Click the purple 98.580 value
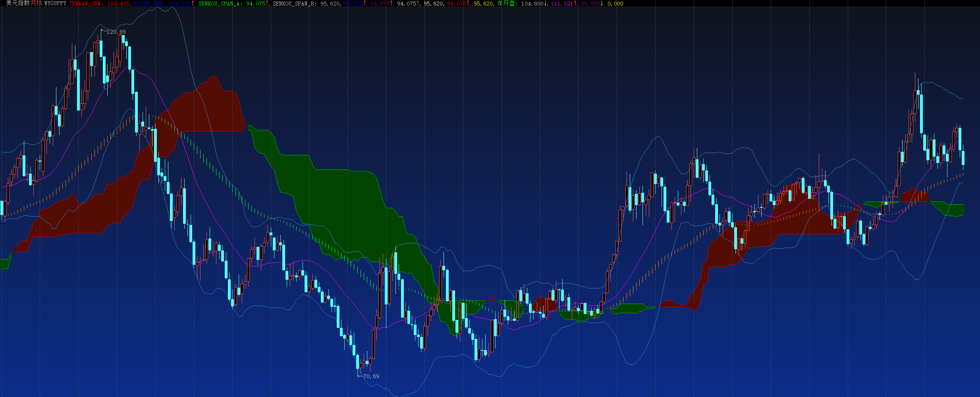 [591, 4]
